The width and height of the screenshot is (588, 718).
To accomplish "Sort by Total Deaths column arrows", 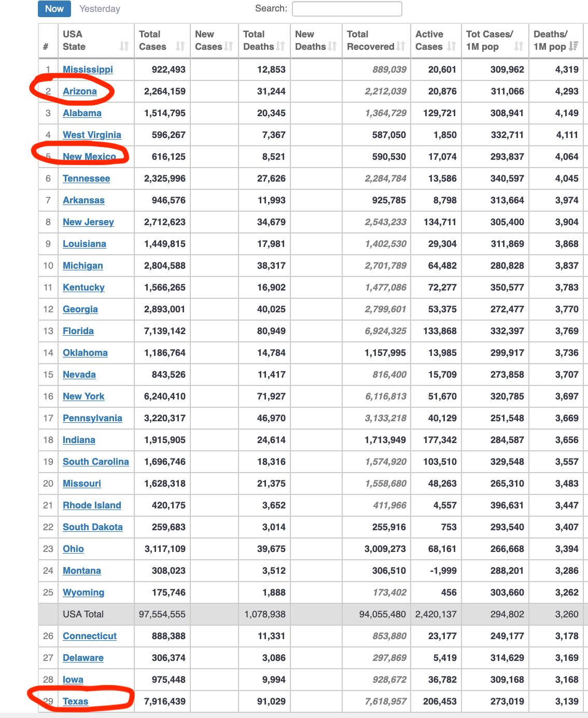I will [281, 46].
